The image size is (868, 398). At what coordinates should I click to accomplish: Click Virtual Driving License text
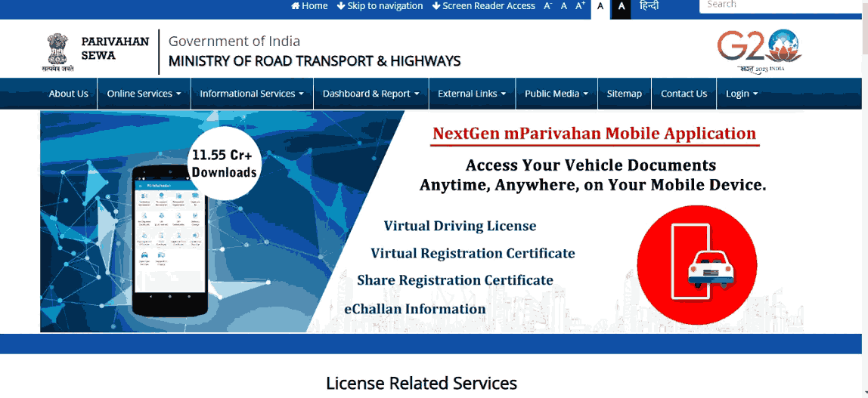click(x=460, y=226)
